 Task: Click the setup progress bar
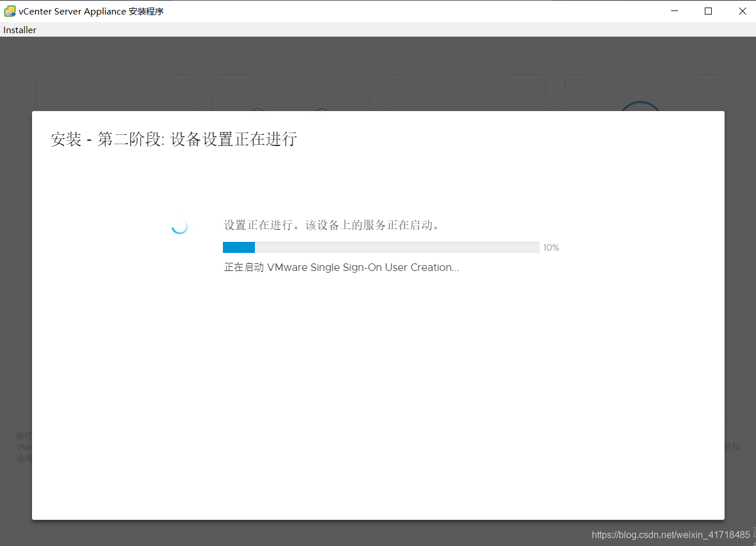tap(381, 248)
